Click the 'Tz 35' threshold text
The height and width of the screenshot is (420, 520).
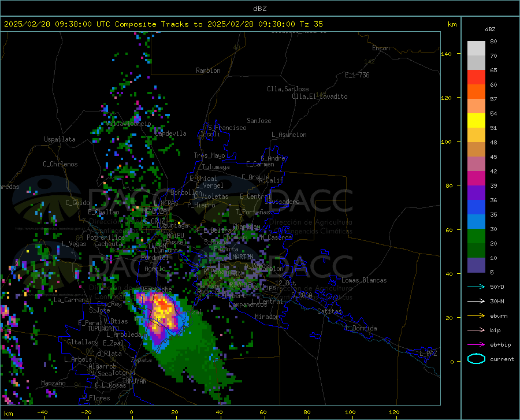(x=311, y=24)
